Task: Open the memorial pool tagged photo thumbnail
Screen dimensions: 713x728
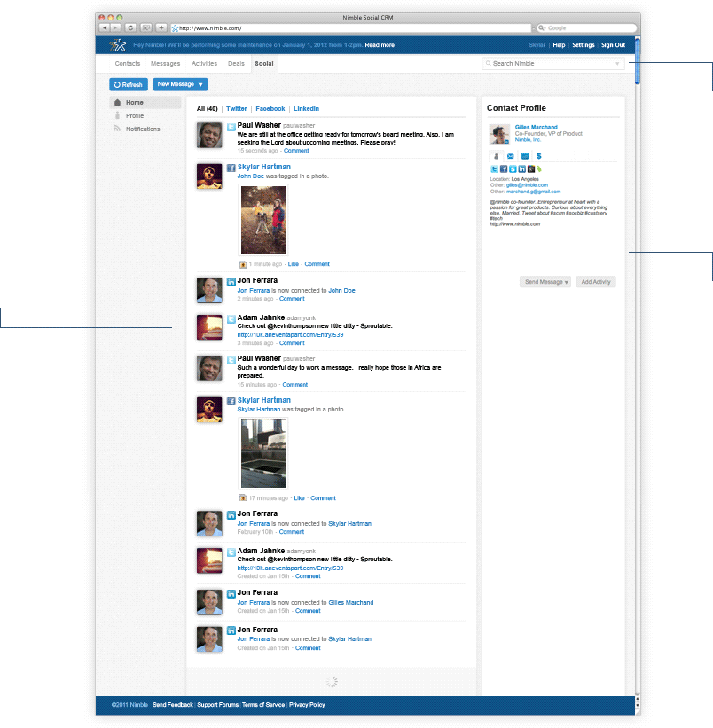Action: [x=263, y=453]
